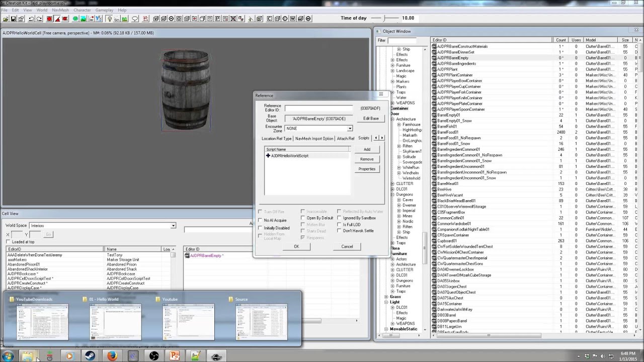Viewport: 644px width, 362px height.
Task: Expand the Solitude tree node
Action: (398, 157)
